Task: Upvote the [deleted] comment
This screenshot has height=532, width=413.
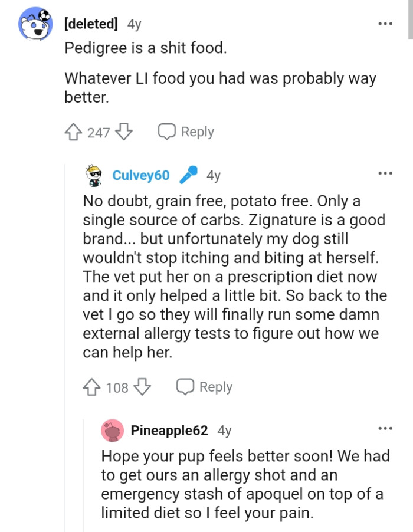Action: coord(72,132)
